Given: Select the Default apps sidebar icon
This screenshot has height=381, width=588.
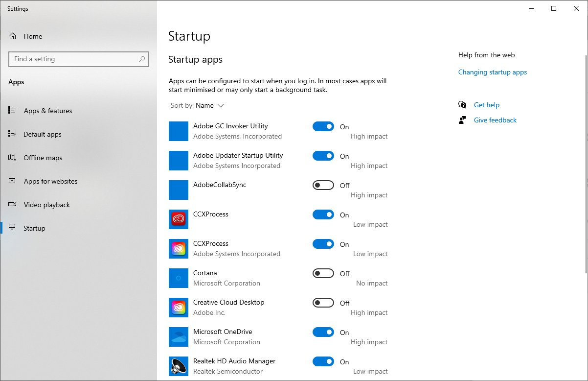Looking at the screenshot, I should click(x=15, y=134).
